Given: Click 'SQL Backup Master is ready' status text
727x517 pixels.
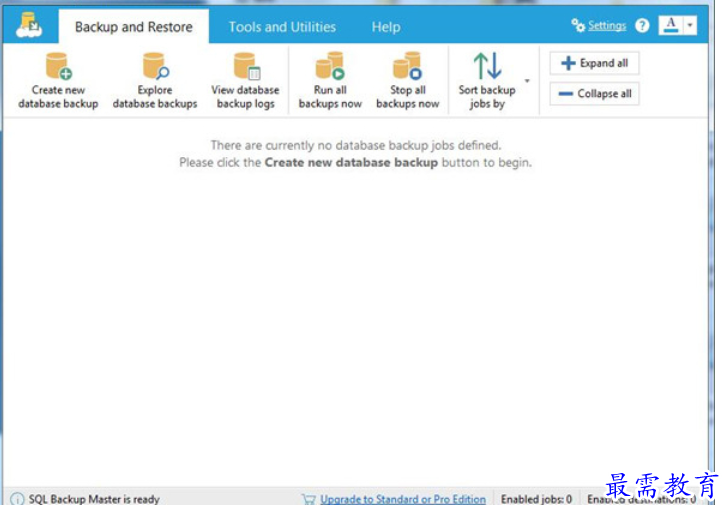Looking at the screenshot, I should (94, 499).
